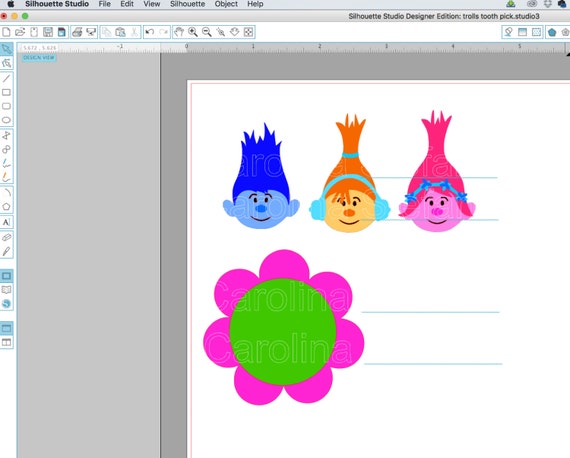Viewport: 570px width, 458px height.
Task: Click the DESIGN VIEW label
Action: pos(39,58)
